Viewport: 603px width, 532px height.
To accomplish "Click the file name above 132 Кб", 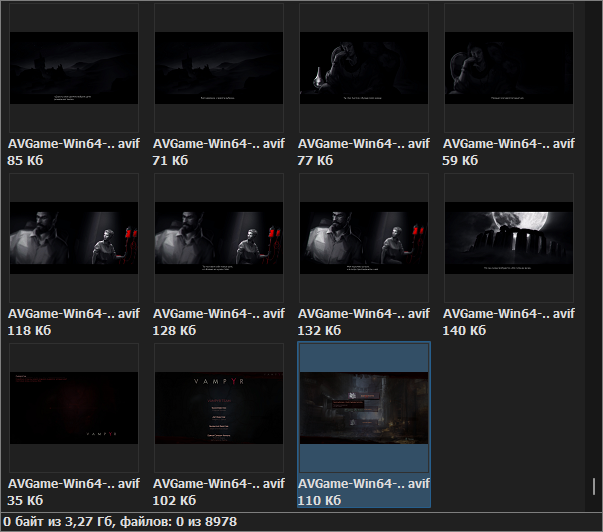I will point(364,314).
